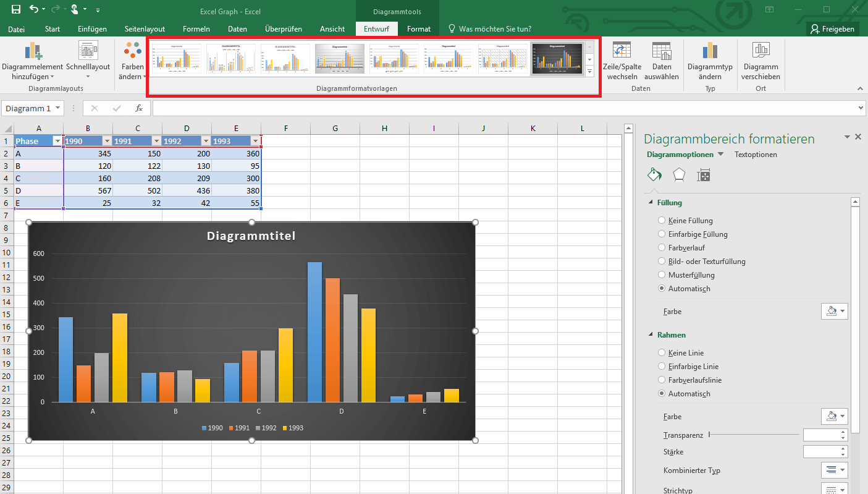Switch to Textoptionen in format pane
The height and width of the screenshot is (494, 868).
pyautogui.click(x=756, y=155)
